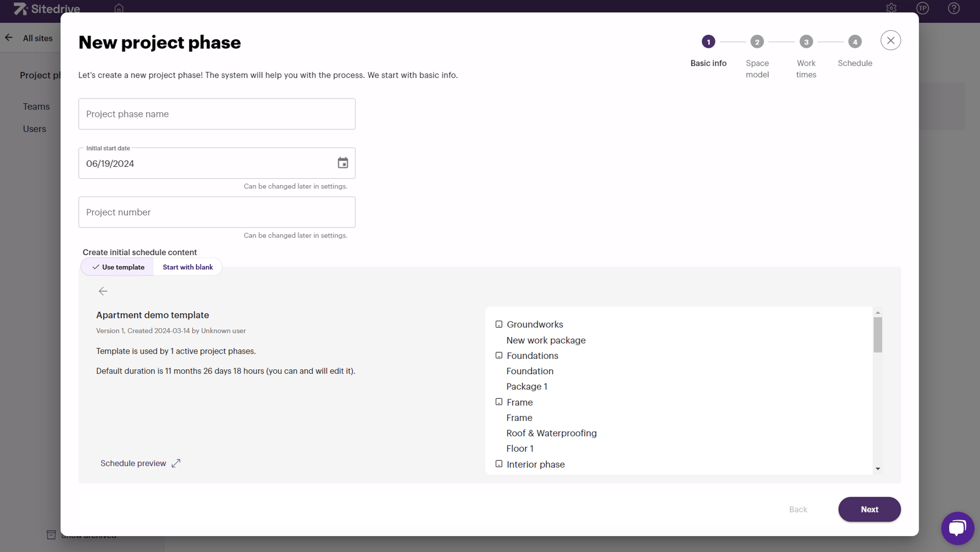This screenshot has width=980, height=552.
Task: Select the Use template tab
Action: pos(117,267)
